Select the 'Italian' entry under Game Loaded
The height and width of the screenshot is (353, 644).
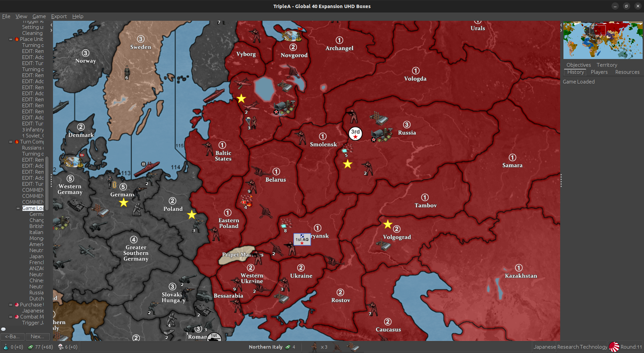pos(37,232)
